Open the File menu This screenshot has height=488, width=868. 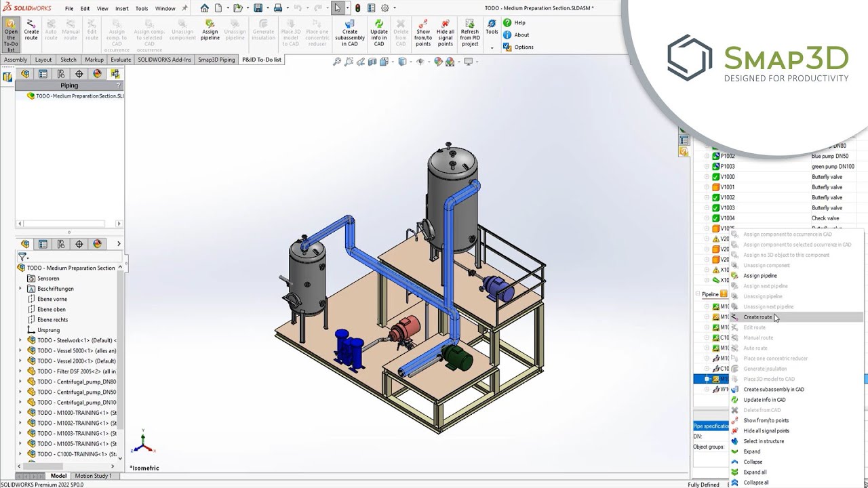tap(69, 9)
